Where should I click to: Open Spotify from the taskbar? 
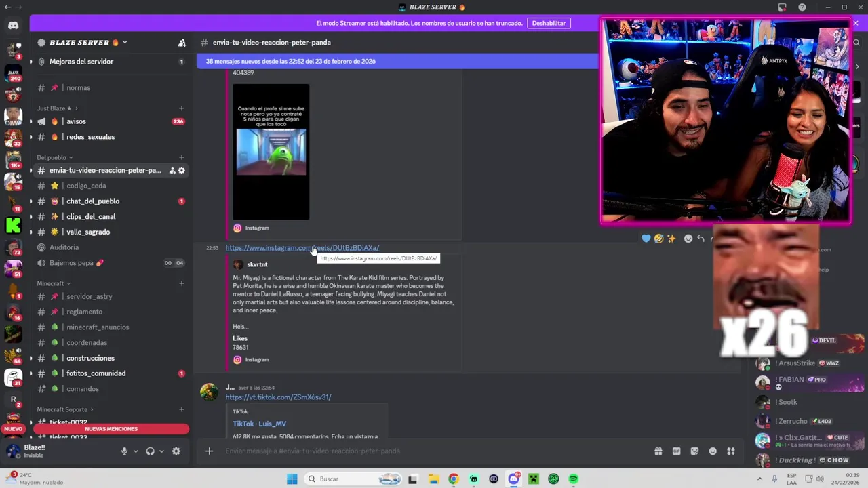[574, 479]
